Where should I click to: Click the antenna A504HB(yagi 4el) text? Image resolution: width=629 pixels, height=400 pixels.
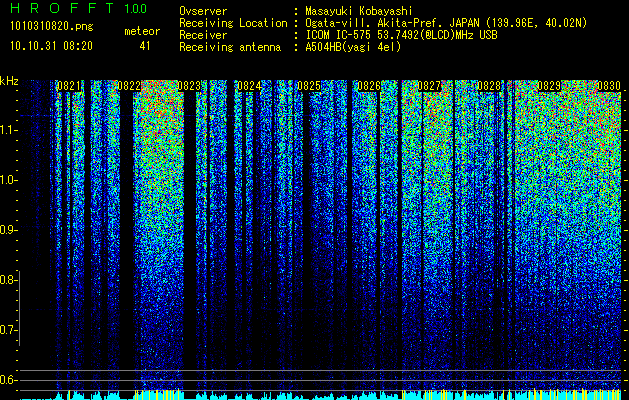point(353,47)
